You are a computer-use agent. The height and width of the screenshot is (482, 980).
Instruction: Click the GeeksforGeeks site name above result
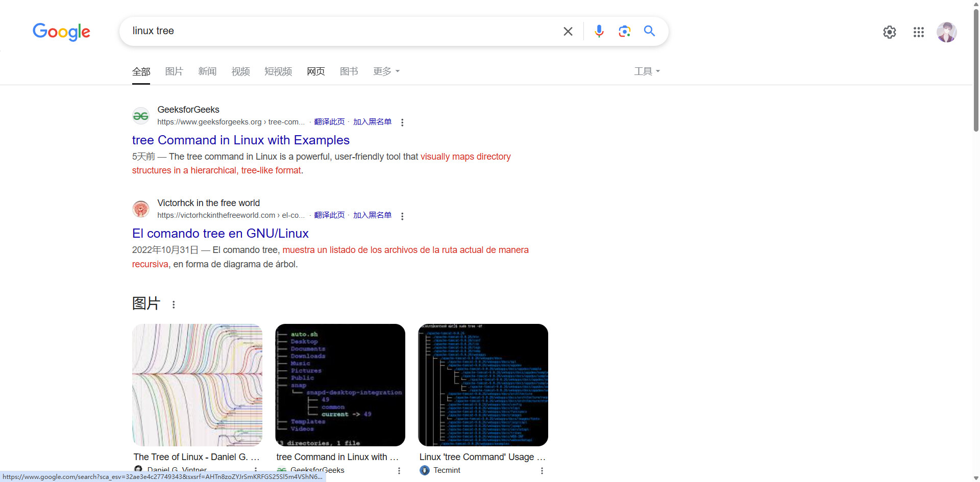coord(188,110)
